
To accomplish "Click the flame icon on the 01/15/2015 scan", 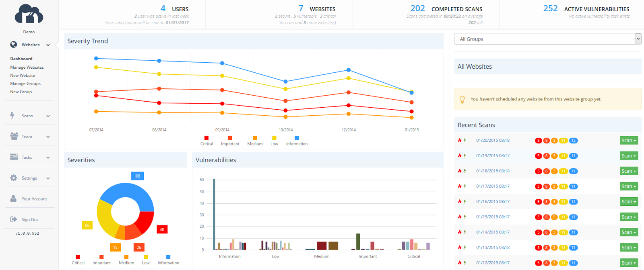I will tap(460, 217).
